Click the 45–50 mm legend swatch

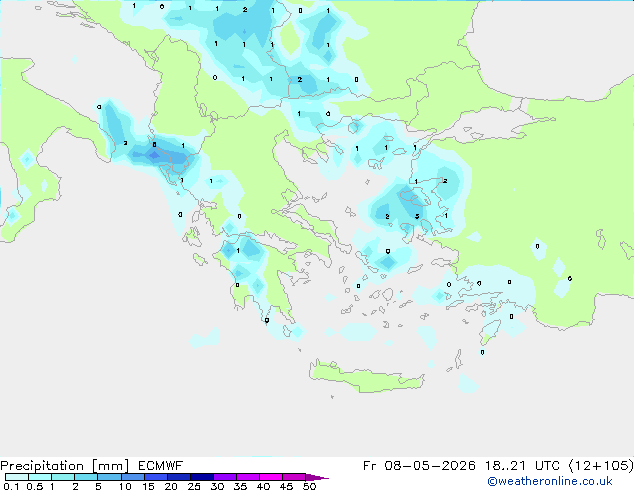coord(294,477)
